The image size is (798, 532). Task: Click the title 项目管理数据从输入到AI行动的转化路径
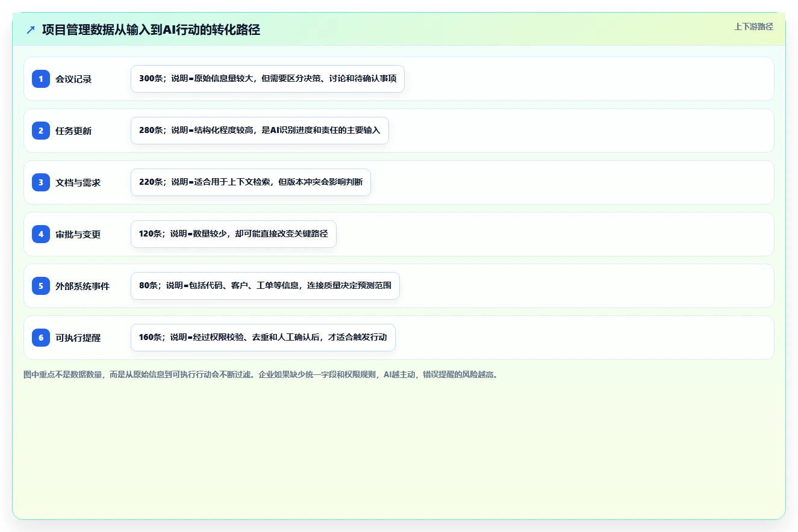(151, 29)
